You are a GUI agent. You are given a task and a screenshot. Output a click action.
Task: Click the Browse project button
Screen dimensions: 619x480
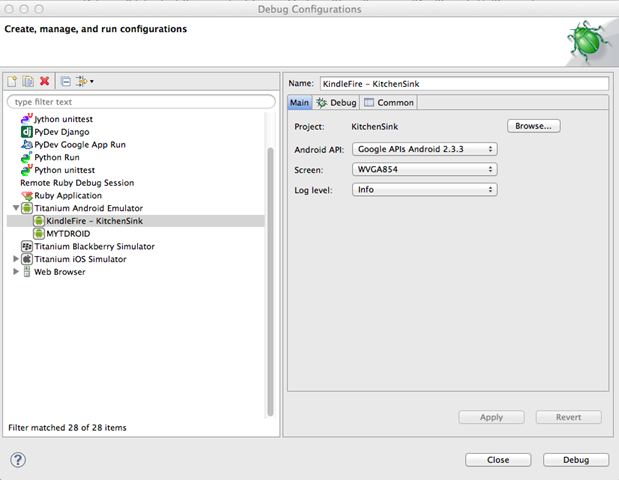tap(534, 127)
